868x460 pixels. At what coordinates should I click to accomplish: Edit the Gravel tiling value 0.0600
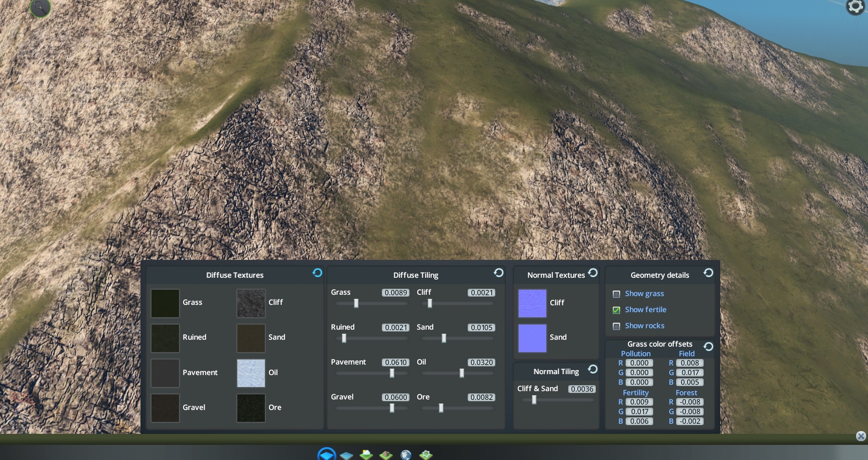(395, 397)
